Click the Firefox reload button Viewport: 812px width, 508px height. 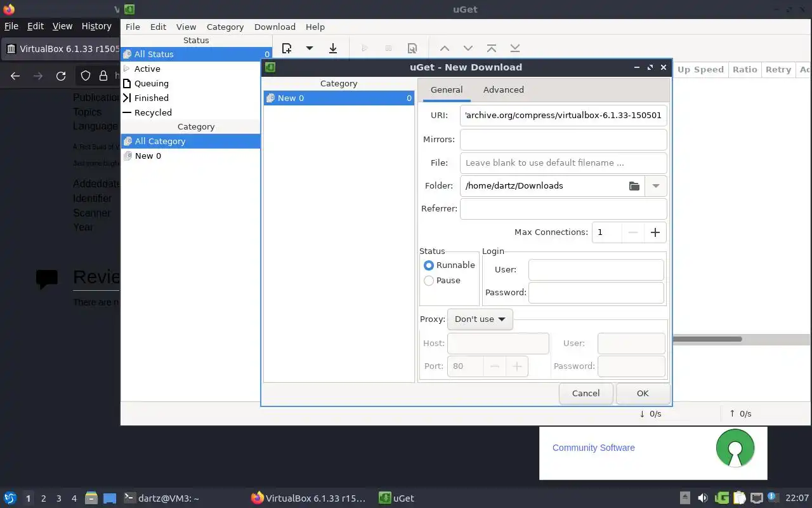(61, 76)
